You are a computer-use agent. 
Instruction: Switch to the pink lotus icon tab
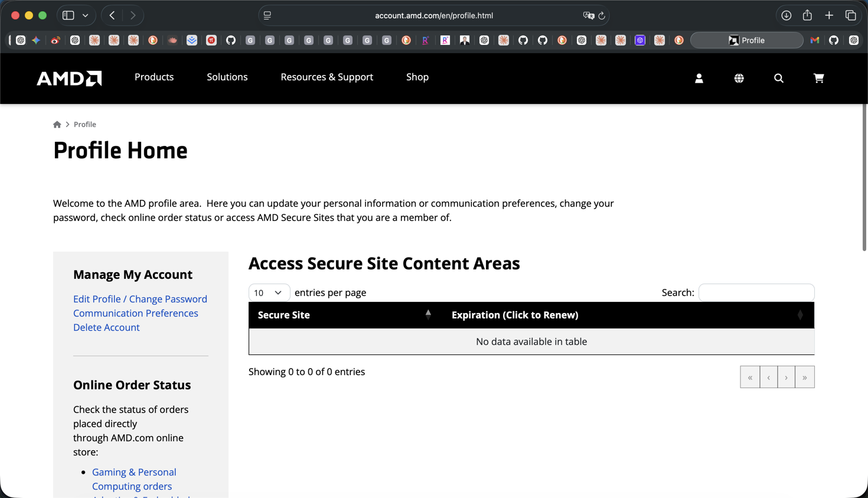pyautogui.click(x=172, y=40)
